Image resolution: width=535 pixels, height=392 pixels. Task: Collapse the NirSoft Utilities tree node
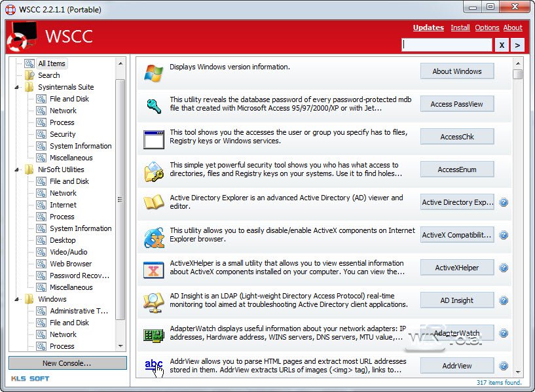point(17,170)
